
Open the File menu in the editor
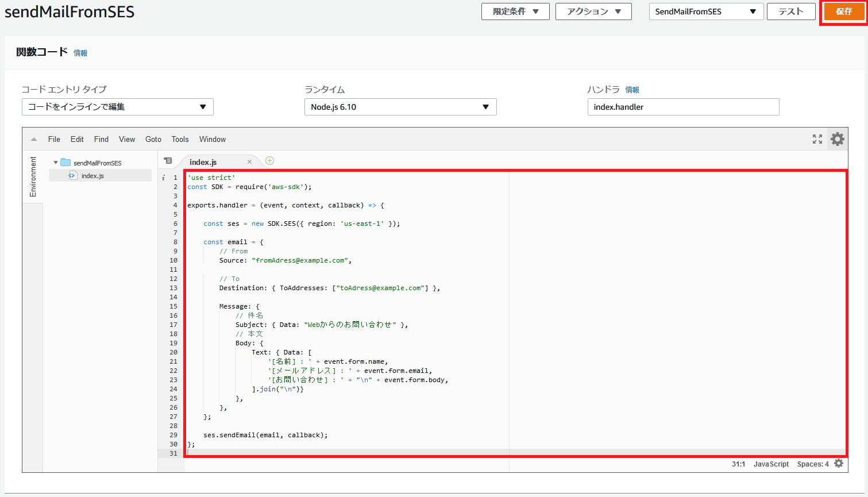(53, 139)
